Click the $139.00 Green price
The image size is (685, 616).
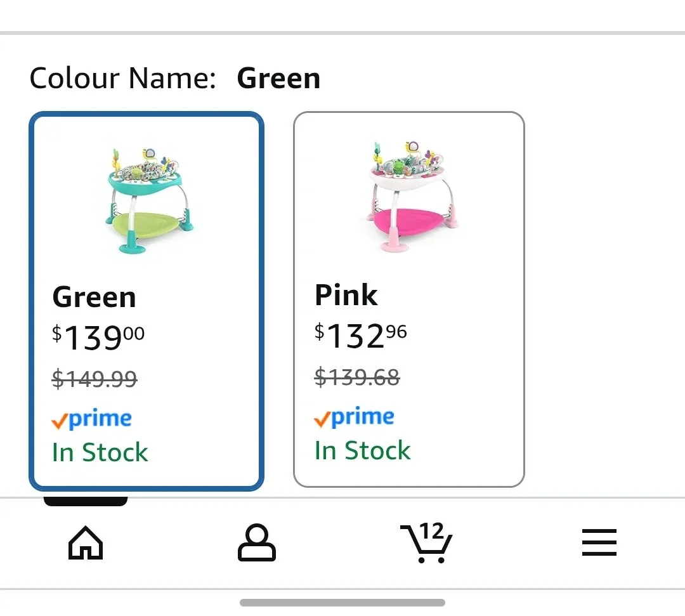coord(98,337)
